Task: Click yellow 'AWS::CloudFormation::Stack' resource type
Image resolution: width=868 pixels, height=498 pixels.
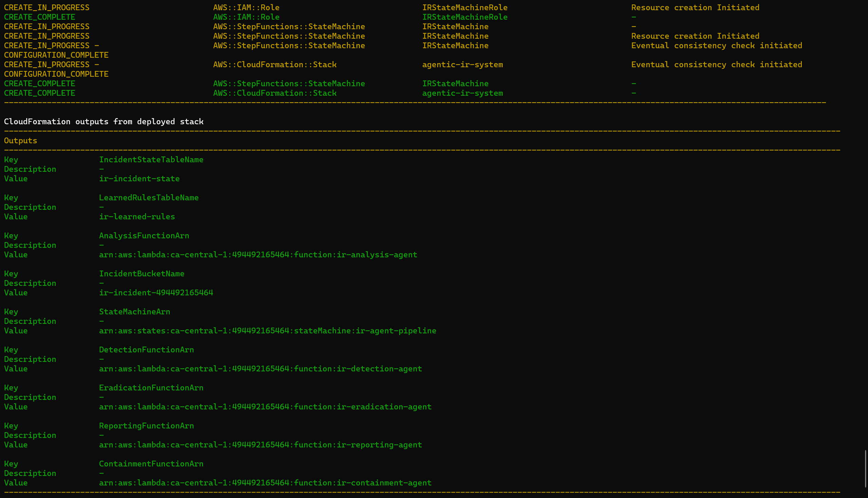Action: point(275,64)
